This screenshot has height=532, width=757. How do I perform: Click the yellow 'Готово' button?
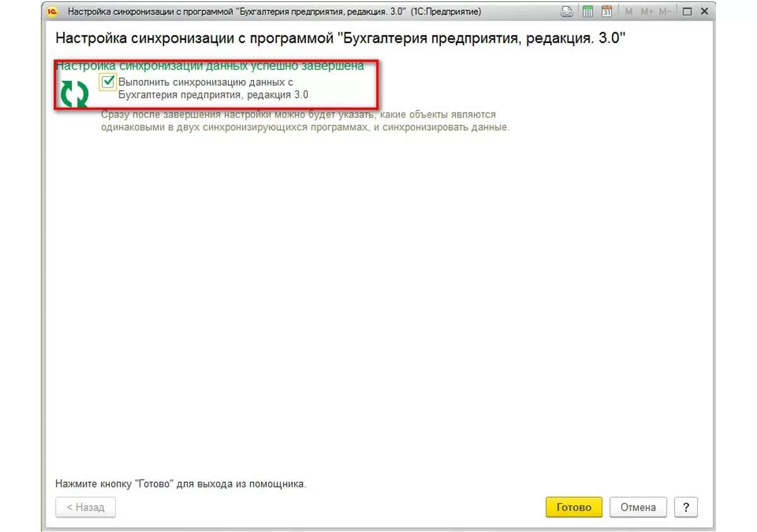574,507
